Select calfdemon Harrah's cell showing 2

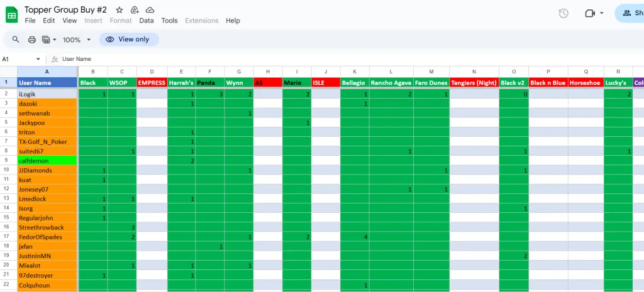click(x=182, y=161)
